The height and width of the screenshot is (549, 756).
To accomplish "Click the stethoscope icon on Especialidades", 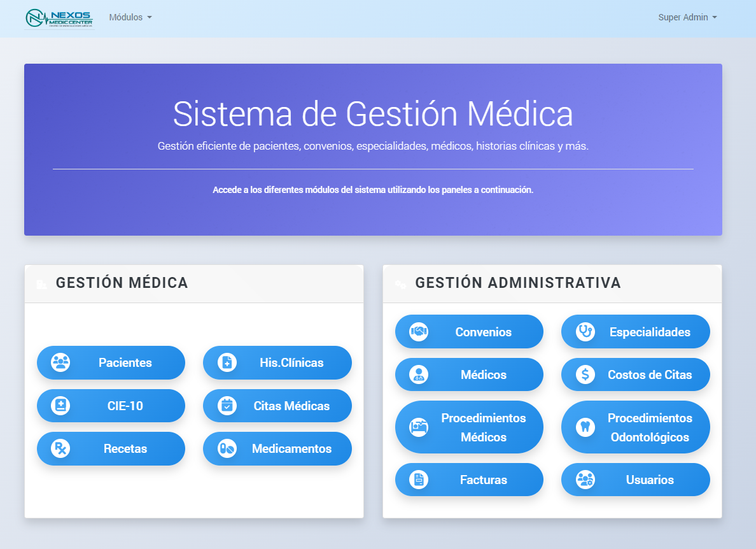I will 585,331.
